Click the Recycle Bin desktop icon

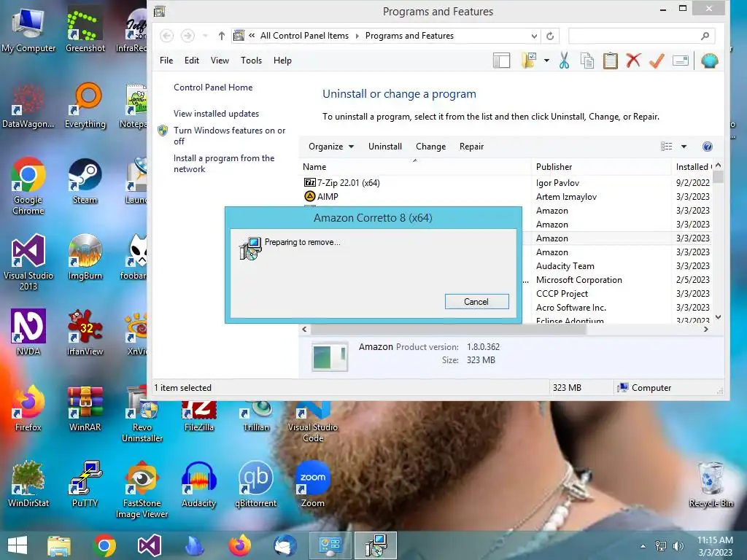(x=711, y=484)
